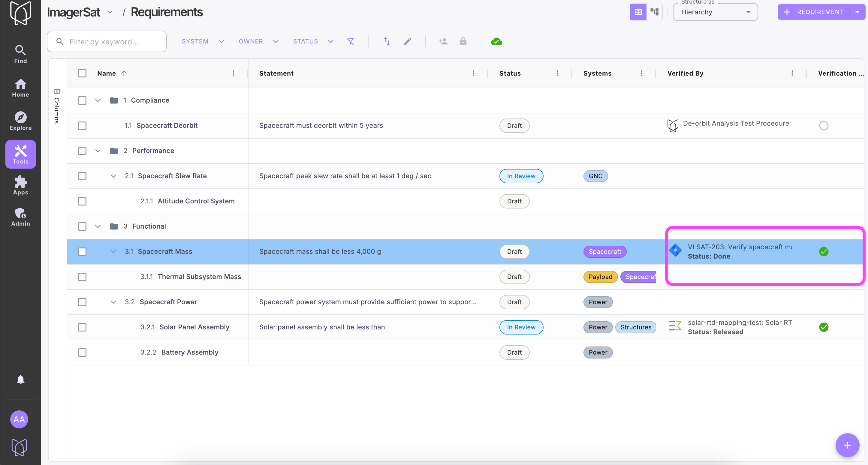The image size is (868, 465).
Task: Click the pencil edit toolbar icon
Action: click(x=408, y=41)
